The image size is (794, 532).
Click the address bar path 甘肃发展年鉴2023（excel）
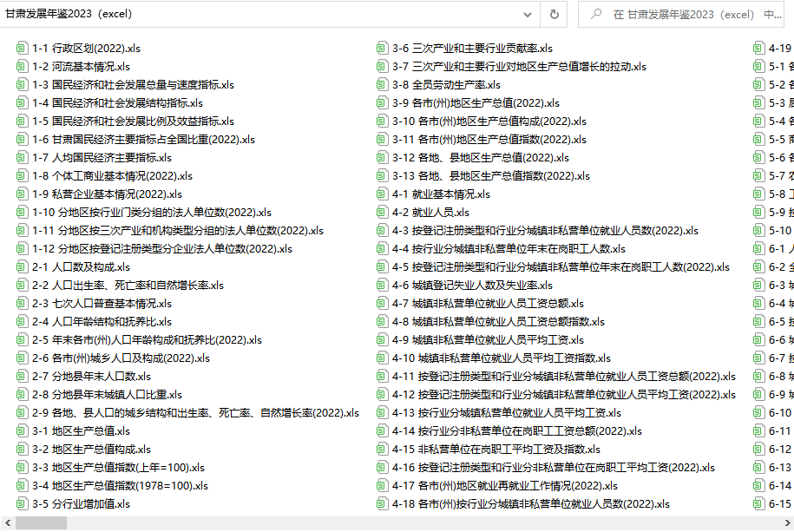coord(69,14)
